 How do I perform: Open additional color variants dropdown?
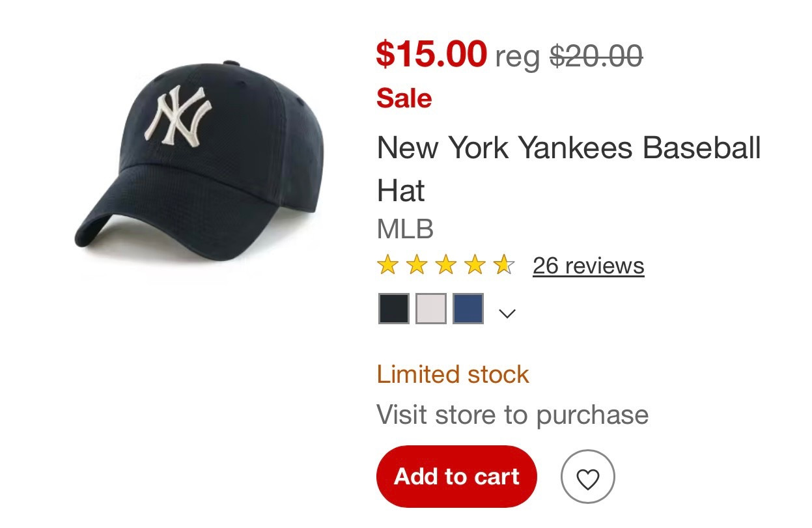coord(507,313)
